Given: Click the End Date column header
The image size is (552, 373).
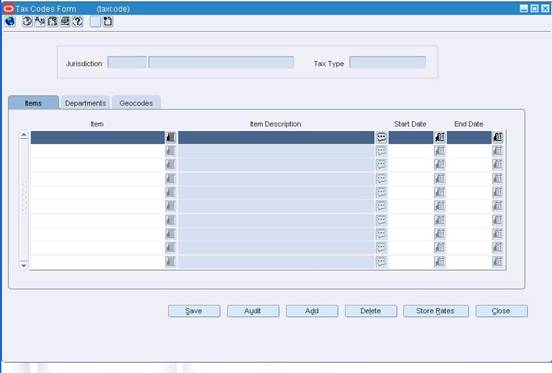Looking at the screenshot, I should (x=469, y=124).
